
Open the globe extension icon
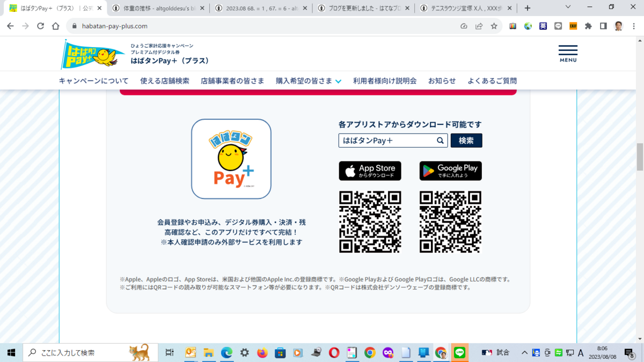(528, 26)
